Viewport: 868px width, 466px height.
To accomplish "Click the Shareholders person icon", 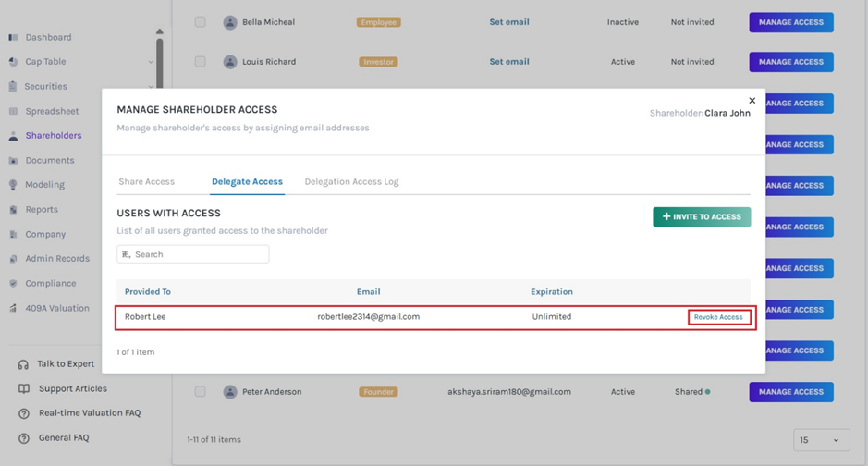I will [x=13, y=136].
